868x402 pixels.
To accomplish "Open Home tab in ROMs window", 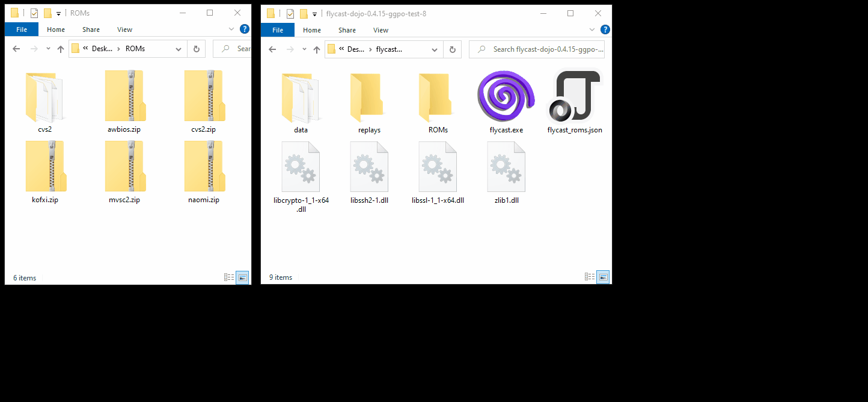I will click(x=56, y=29).
